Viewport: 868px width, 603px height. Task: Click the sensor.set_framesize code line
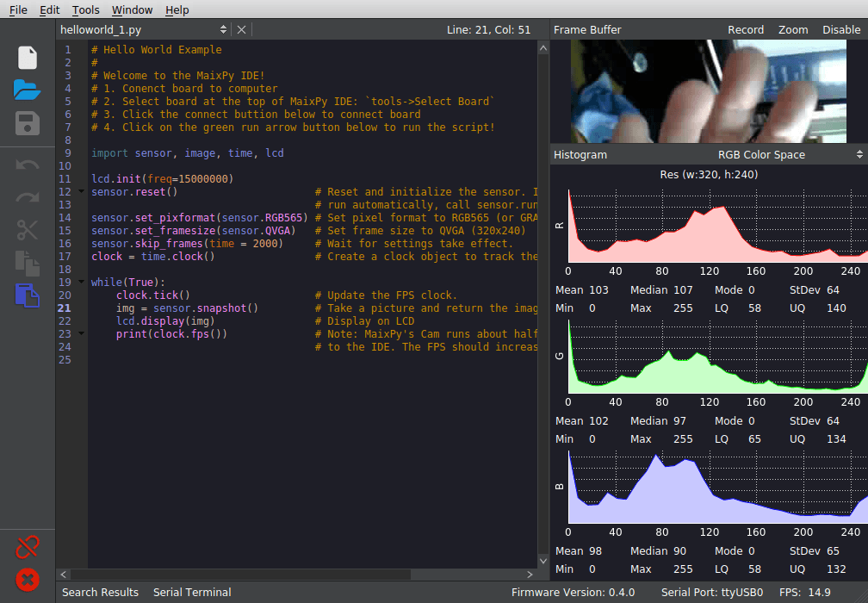coord(193,230)
